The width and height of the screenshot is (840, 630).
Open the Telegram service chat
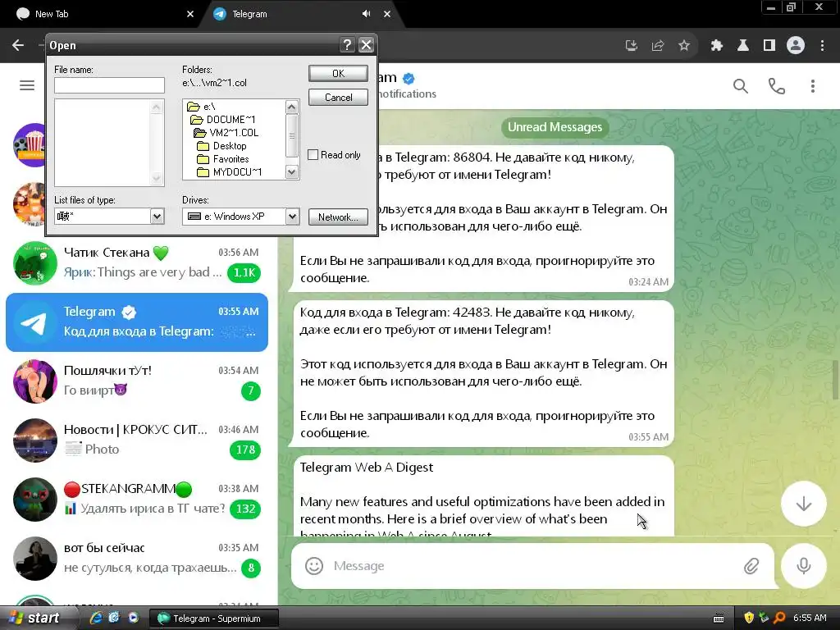point(137,322)
